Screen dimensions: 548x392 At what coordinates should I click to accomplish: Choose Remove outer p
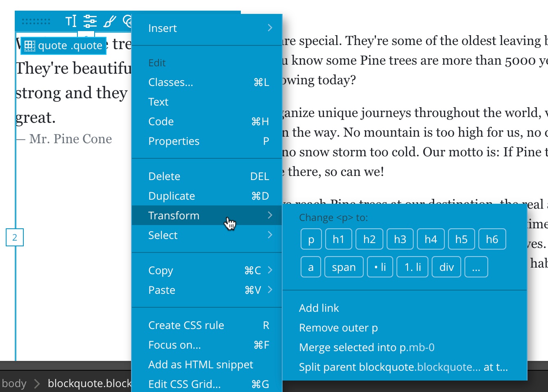coord(405,328)
